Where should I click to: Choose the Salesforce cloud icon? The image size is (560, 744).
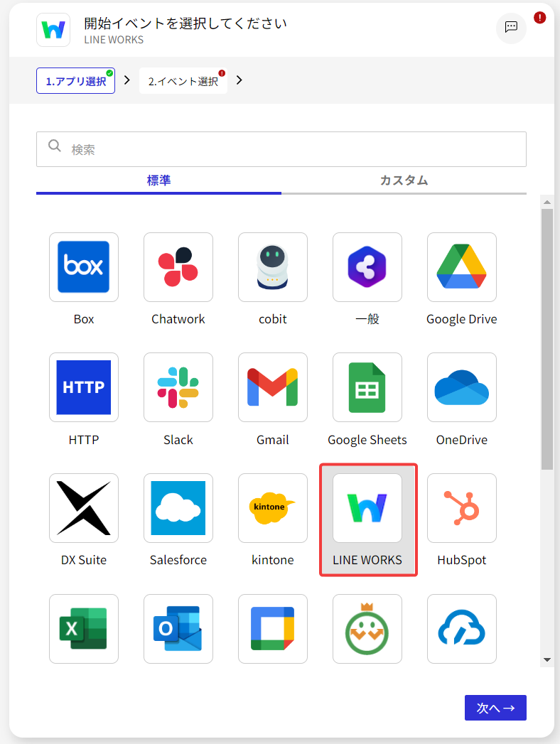178,507
